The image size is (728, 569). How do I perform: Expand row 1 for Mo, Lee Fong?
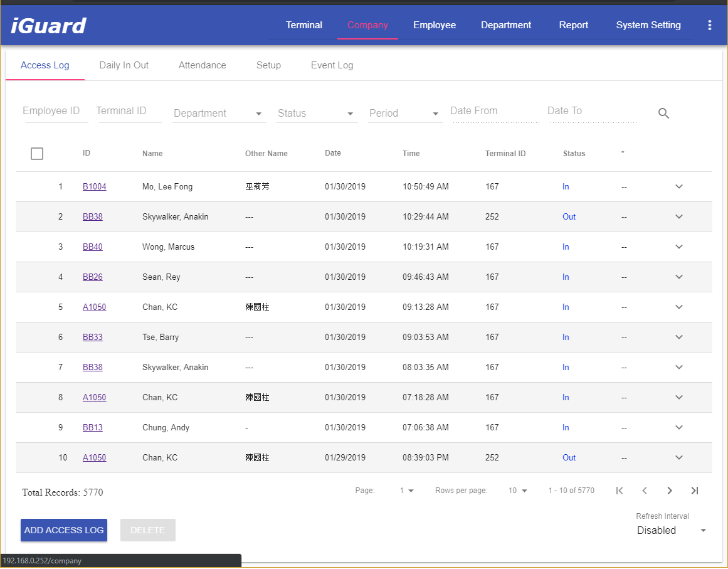pyautogui.click(x=679, y=187)
